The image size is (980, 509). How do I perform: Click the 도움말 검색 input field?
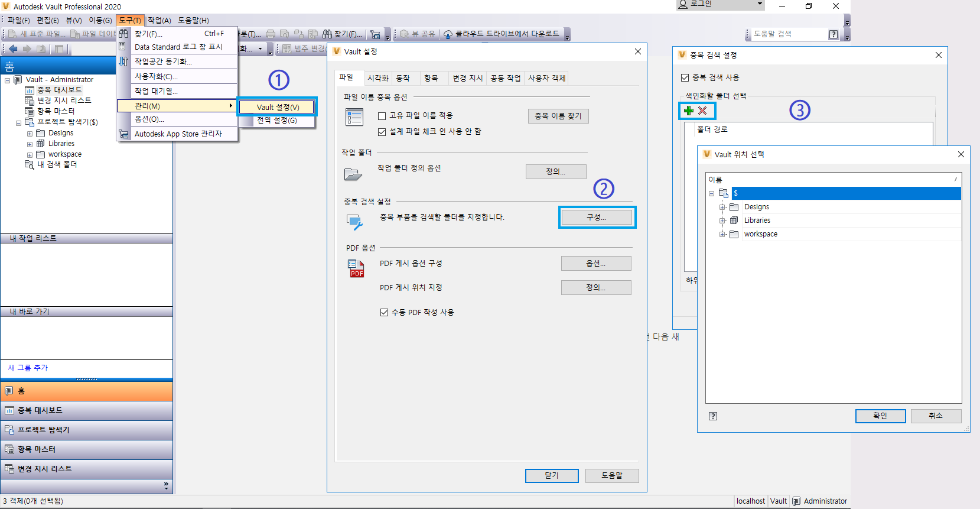[789, 34]
